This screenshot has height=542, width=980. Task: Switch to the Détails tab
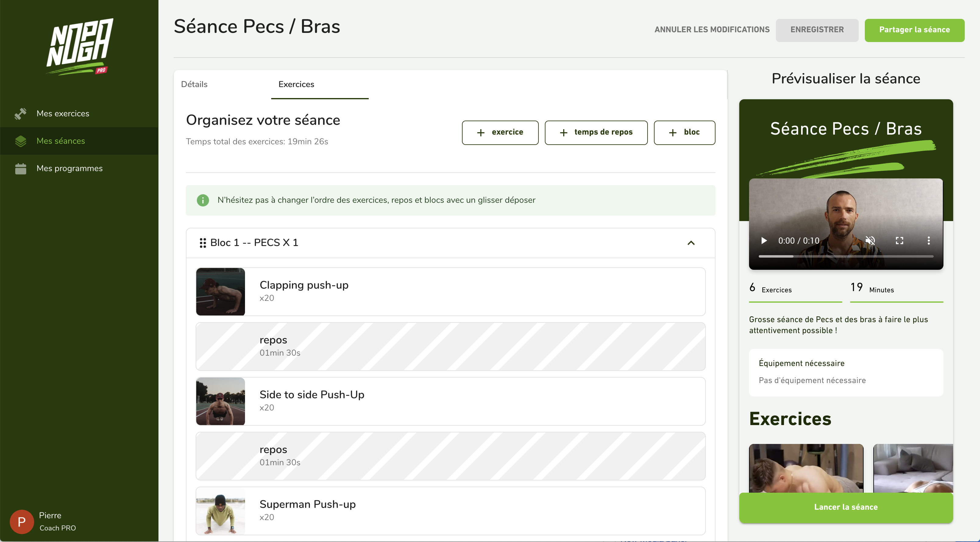(x=194, y=84)
